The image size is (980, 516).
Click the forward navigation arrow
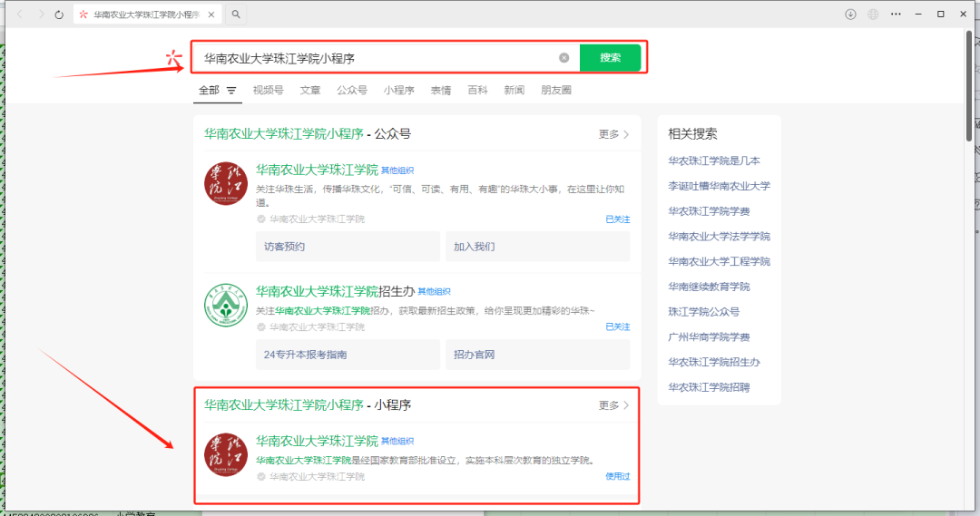(41, 15)
